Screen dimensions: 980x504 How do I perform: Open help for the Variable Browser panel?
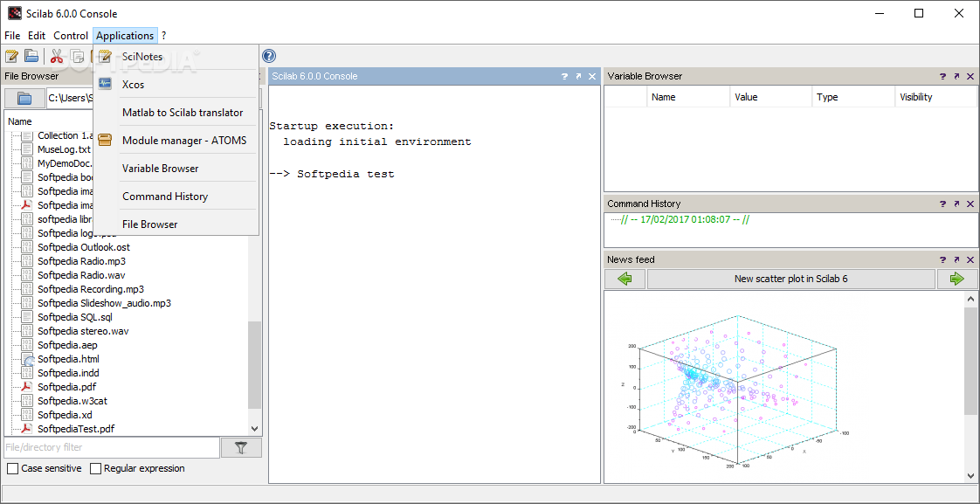[942, 76]
